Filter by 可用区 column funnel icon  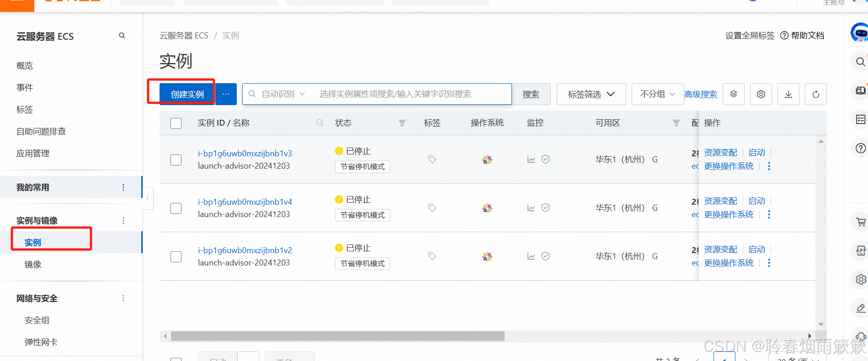(x=676, y=122)
